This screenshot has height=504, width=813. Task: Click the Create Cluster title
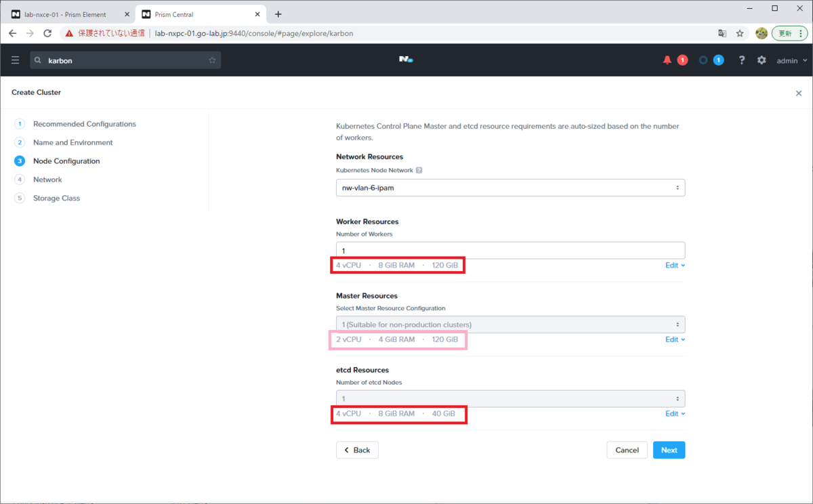(x=36, y=92)
